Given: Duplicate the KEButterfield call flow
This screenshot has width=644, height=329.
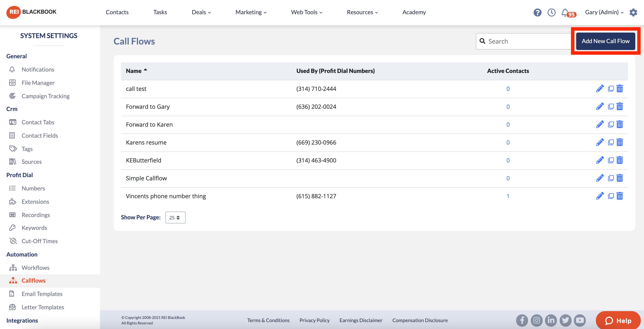Looking at the screenshot, I should pos(611,160).
